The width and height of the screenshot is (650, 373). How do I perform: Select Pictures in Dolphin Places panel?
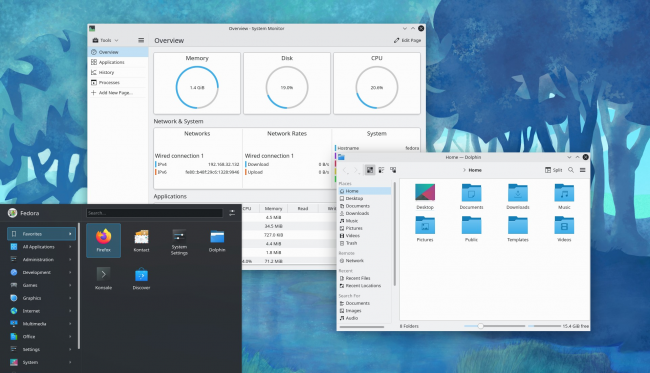(364, 228)
